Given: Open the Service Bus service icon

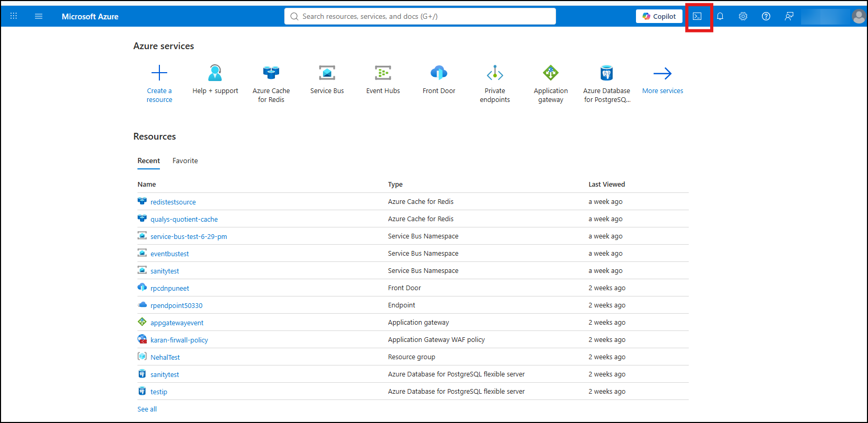Looking at the screenshot, I should pos(327,73).
